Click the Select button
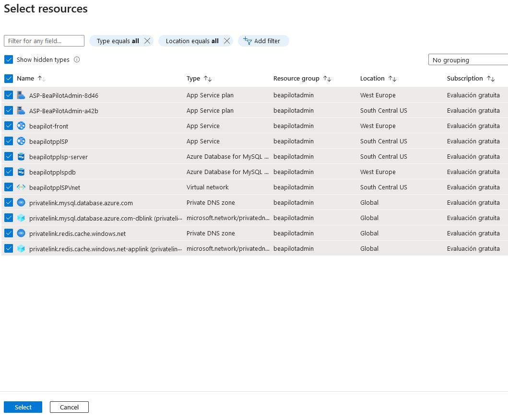The image size is (508, 420). coord(23,407)
